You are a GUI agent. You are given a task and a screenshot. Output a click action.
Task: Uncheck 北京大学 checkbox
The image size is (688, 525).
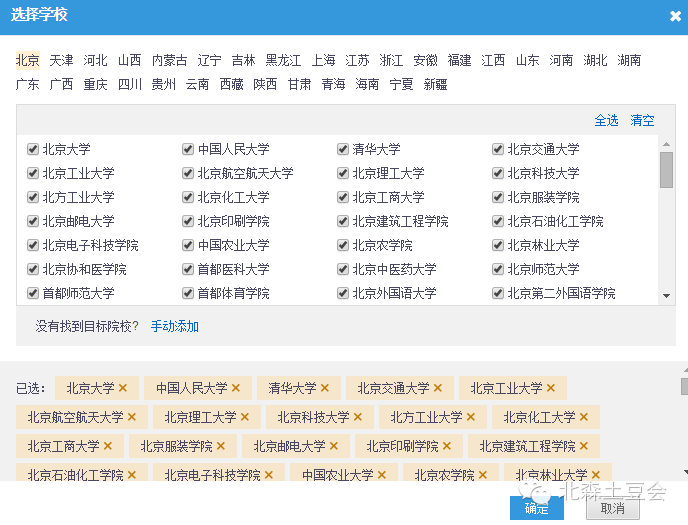pyautogui.click(x=33, y=149)
